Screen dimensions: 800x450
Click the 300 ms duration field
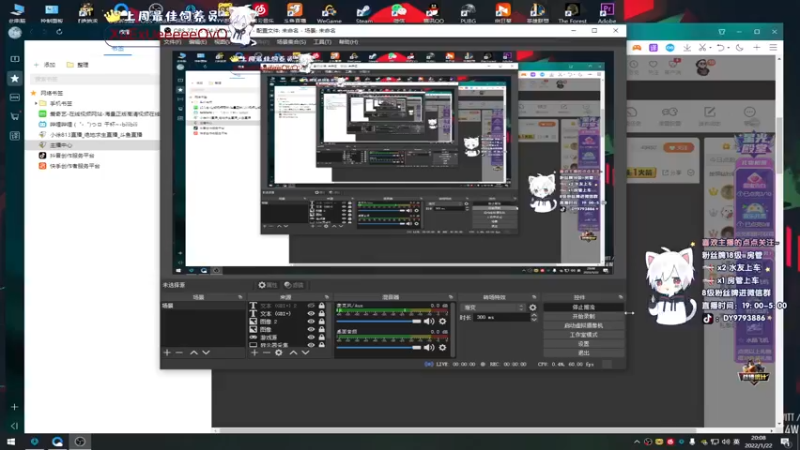502,317
